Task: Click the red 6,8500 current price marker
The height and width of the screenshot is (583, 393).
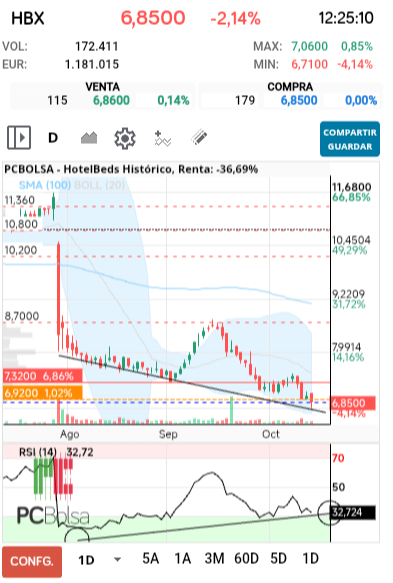Action: click(x=353, y=403)
